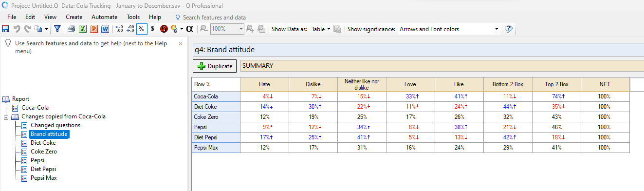Click the help question mark icon
Screen dimensions: 644x191
(509, 29)
